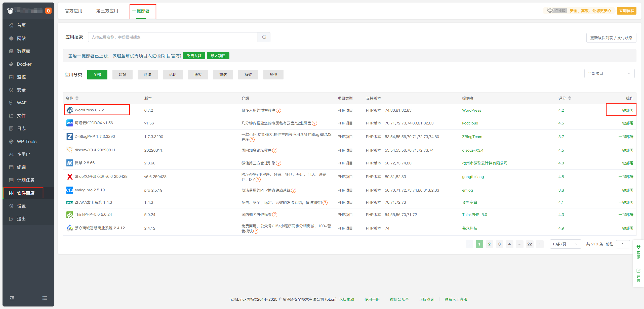Screen dimensions: 644x309
Task: Click the bottom sidebar list icon
Action: point(45,298)
